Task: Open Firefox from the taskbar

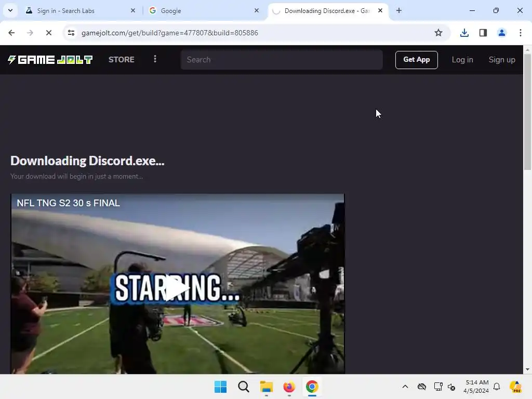Action: 289,387
